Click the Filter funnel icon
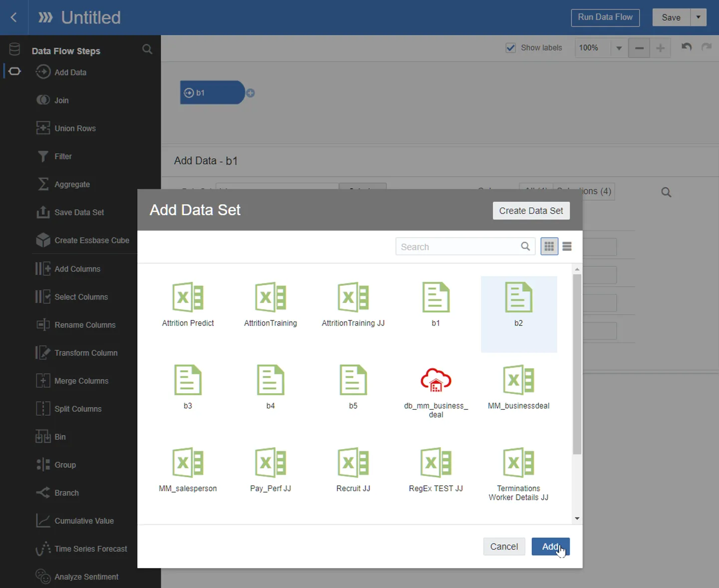 (43, 156)
